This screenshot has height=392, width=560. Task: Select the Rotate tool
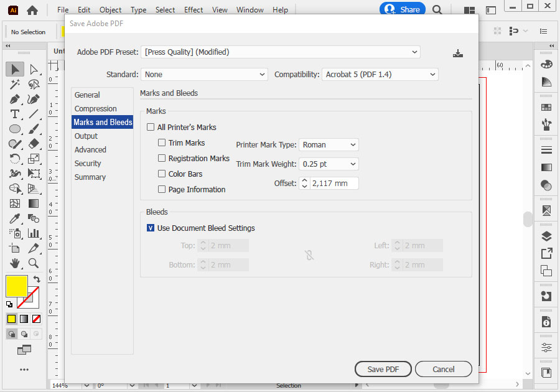(x=15, y=159)
